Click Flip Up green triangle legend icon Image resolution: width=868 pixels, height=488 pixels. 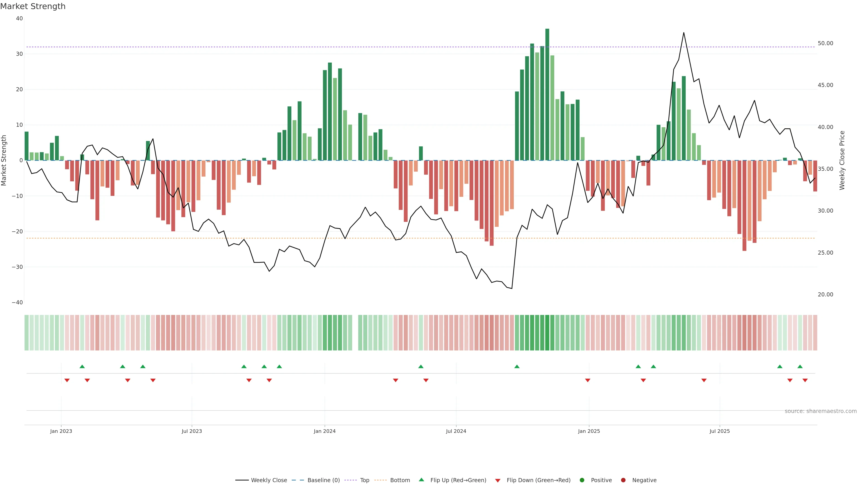pos(421,480)
